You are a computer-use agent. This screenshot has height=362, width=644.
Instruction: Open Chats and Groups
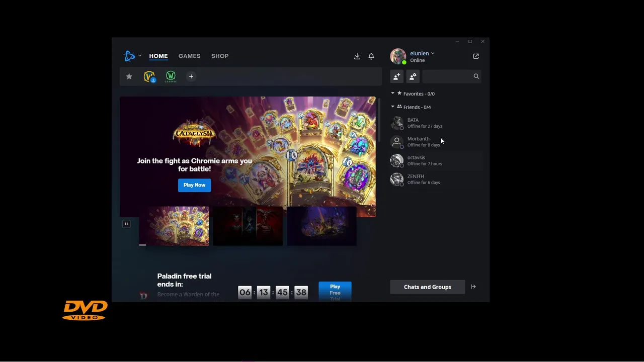(428, 287)
